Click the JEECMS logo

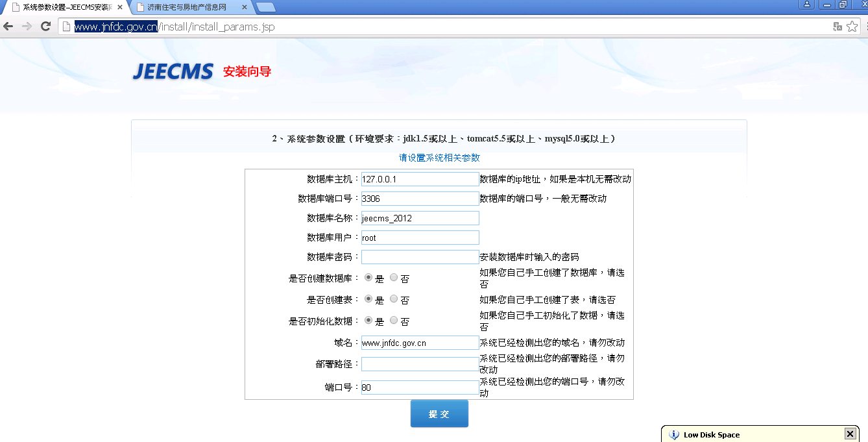pyautogui.click(x=173, y=71)
